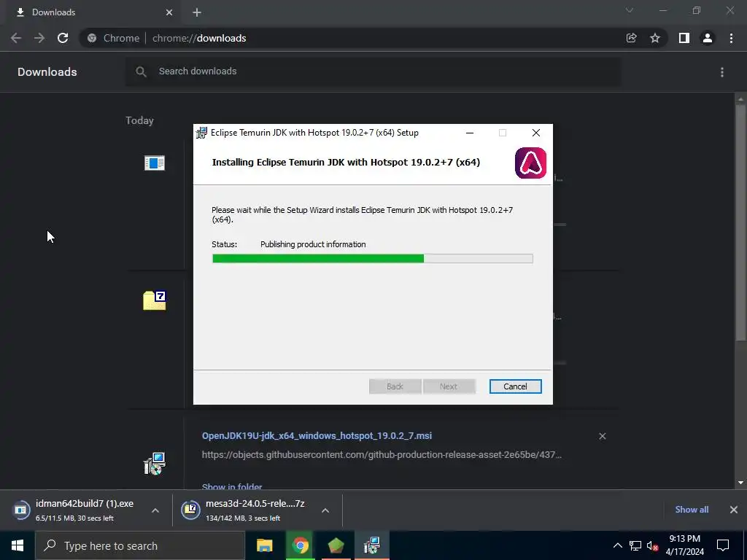The width and height of the screenshot is (747, 560).
Task: Click the Eclipse Temurin logo in installer
Action: [530, 163]
